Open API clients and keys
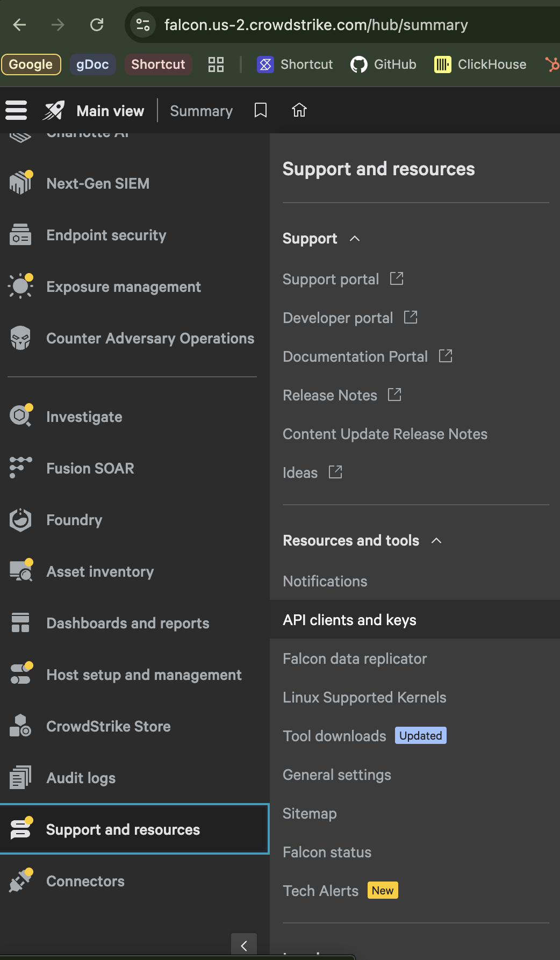 [415, 620]
